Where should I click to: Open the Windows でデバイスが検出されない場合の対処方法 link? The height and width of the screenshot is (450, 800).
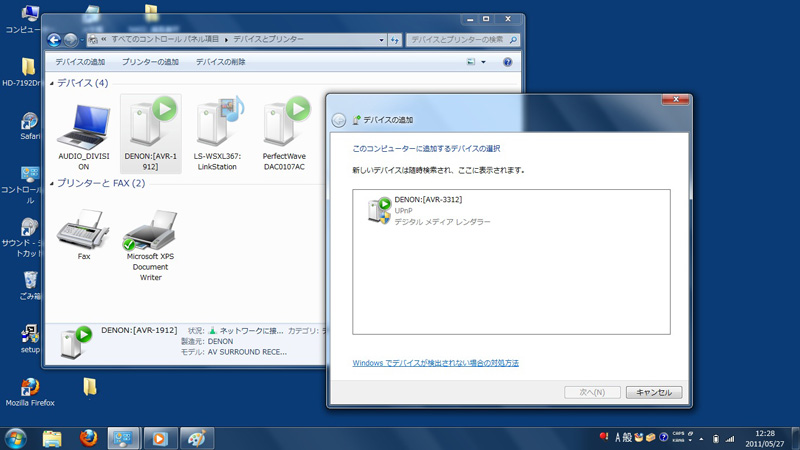[x=436, y=363]
